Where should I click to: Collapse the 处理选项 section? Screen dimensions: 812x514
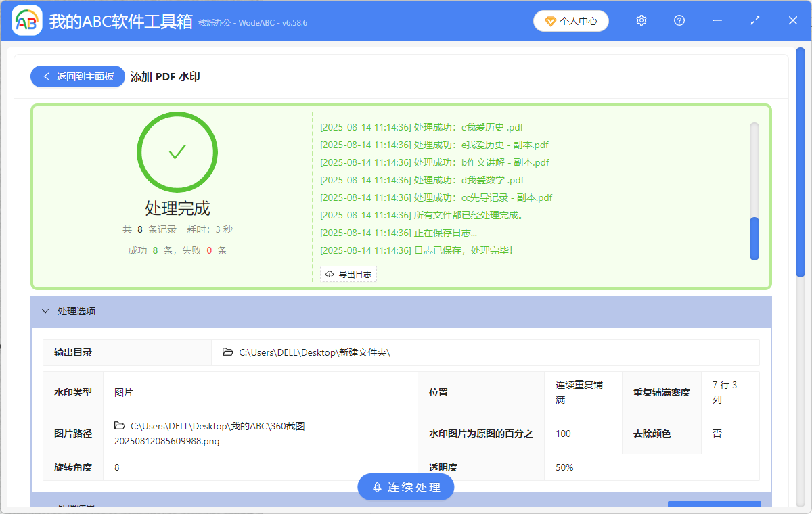[x=46, y=311]
